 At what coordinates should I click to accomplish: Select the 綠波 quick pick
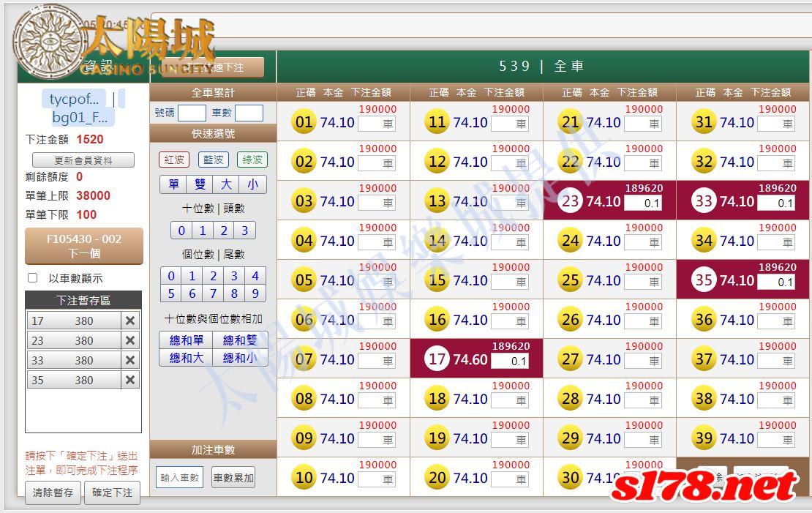[x=252, y=160]
